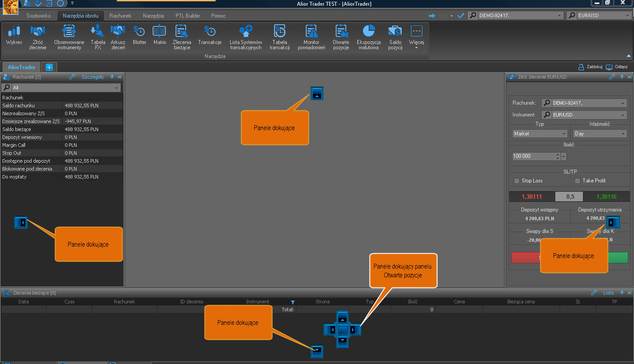
Task: Open the Matrix tool
Action: tap(160, 35)
